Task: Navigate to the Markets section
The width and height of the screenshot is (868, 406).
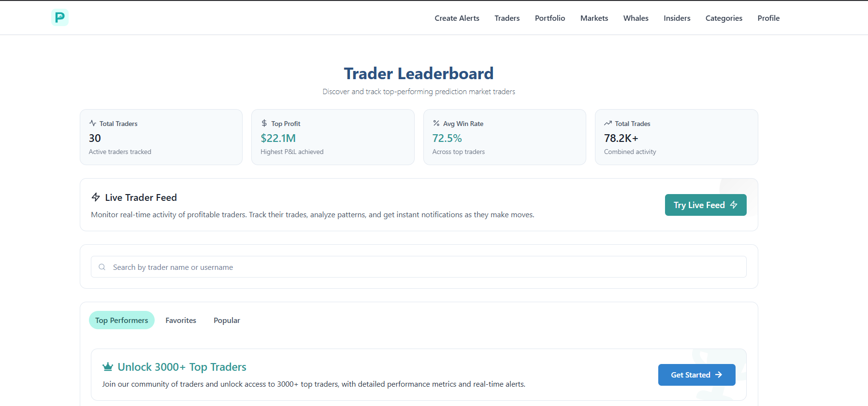Action: [x=594, y=18]
